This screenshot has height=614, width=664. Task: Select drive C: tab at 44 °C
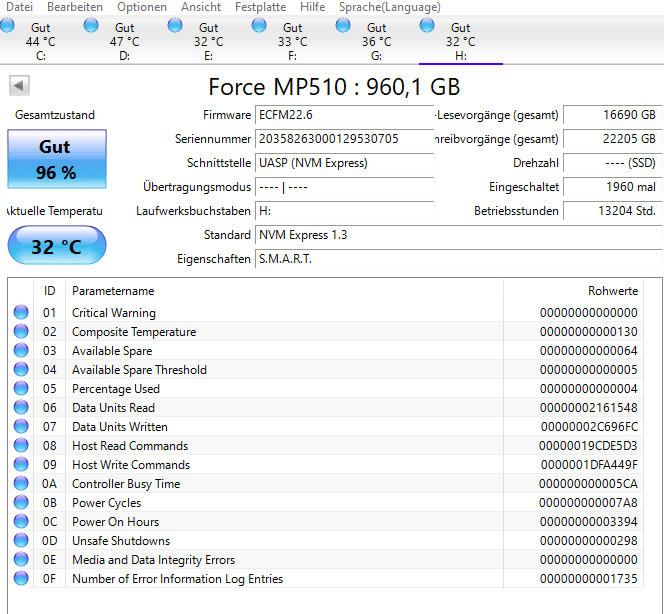coord(41,41)
